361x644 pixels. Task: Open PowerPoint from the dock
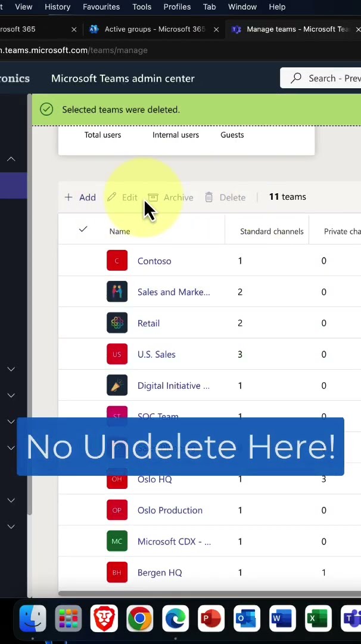click(x=211, y=618)
